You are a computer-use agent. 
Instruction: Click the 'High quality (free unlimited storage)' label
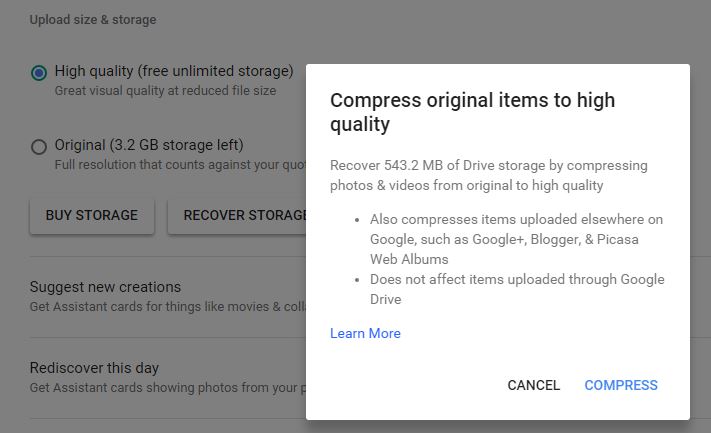(x=174, y=71)
